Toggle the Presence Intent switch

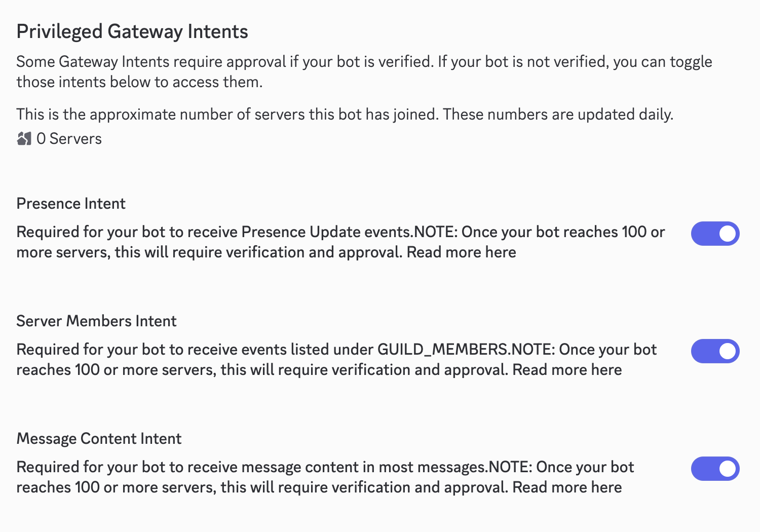click(x=715, y=234)
